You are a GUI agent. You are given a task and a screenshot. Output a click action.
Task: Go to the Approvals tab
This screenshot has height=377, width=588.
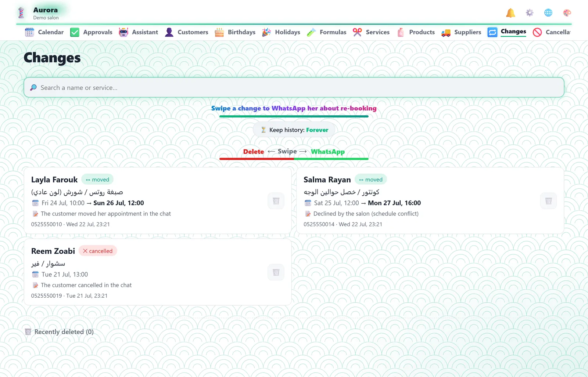[91, 32]
